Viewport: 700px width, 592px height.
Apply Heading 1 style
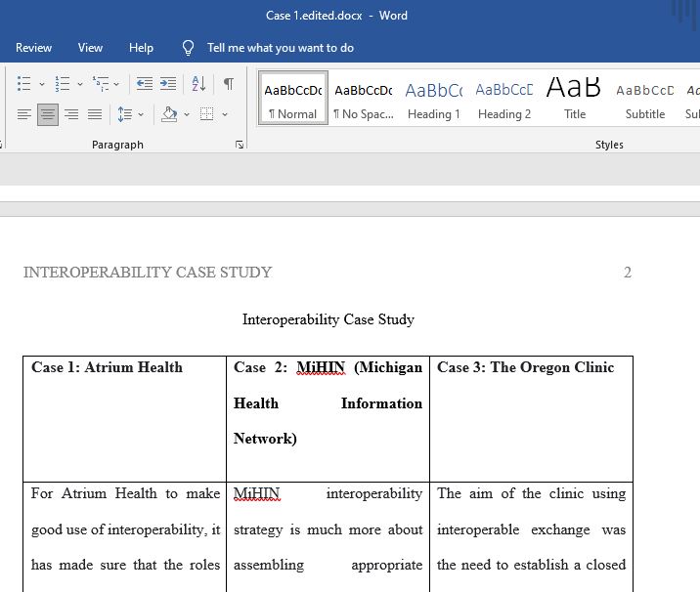click(434, 98)
